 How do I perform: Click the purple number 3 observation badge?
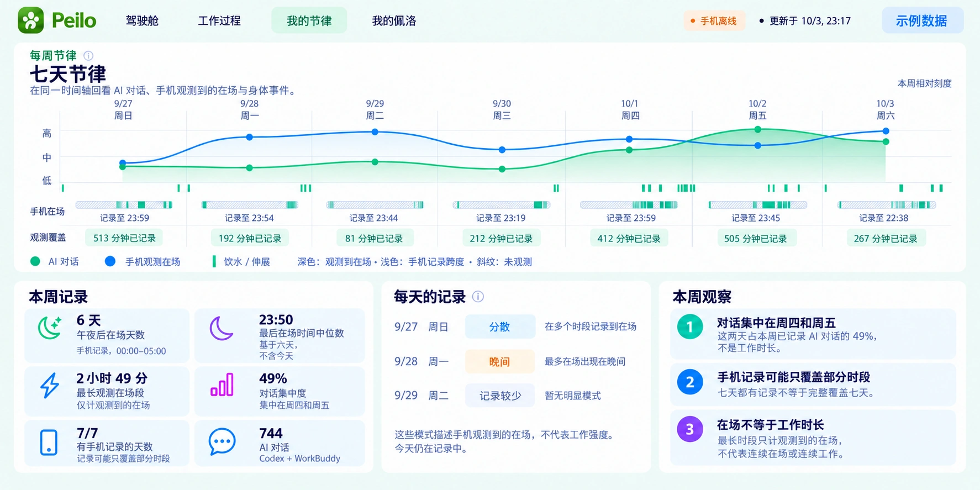[689, 429]
